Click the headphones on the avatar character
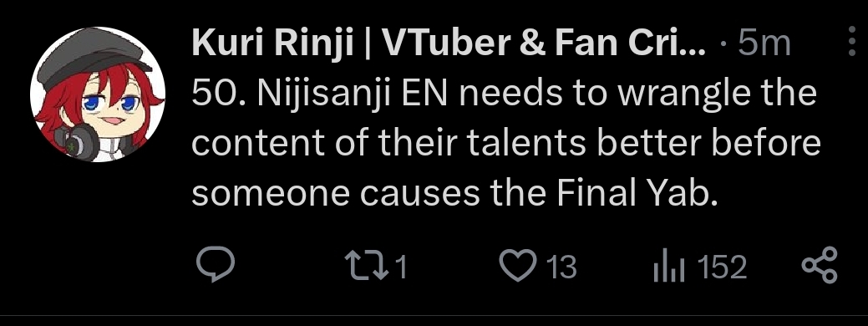The width and height of the screenshot is (868, 326). coord(78,142)
